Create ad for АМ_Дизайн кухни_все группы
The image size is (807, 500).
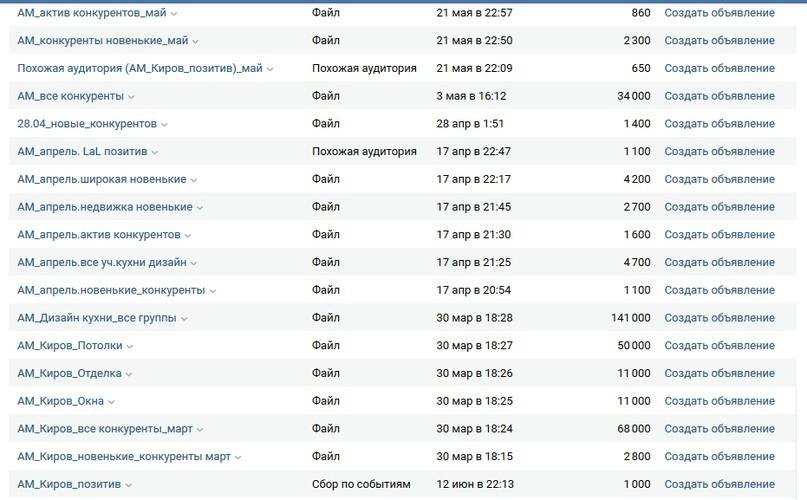719,318
